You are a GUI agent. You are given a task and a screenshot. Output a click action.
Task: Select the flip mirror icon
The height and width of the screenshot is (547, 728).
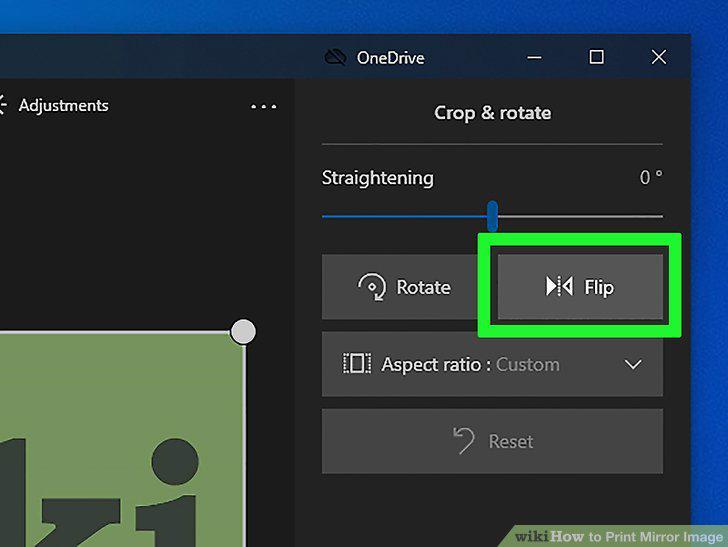point(559,286)
